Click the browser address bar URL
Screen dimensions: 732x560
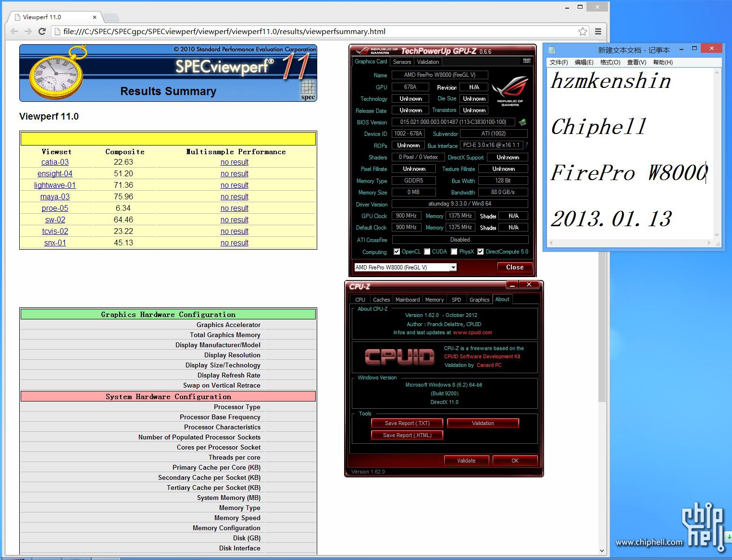[224, 32]
